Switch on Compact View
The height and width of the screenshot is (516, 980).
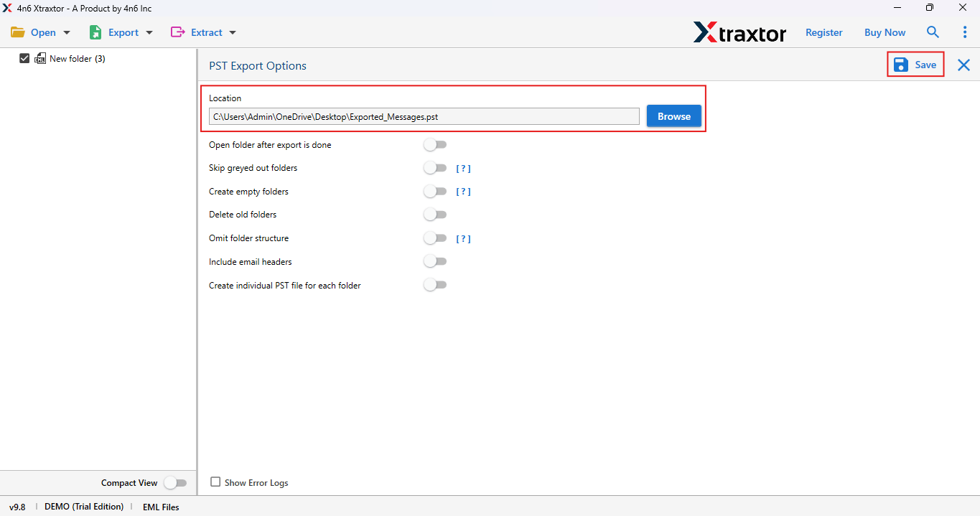click(175, 482)
